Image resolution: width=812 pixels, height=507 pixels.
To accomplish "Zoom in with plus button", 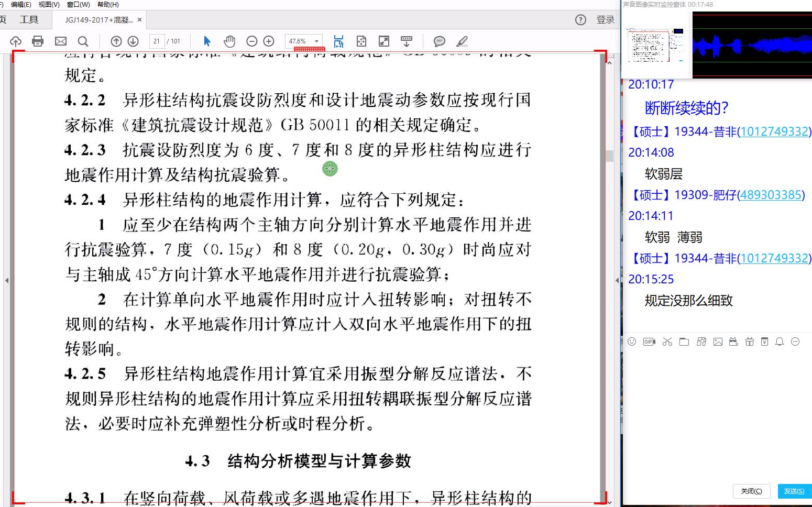I will (x=269, y=41).
